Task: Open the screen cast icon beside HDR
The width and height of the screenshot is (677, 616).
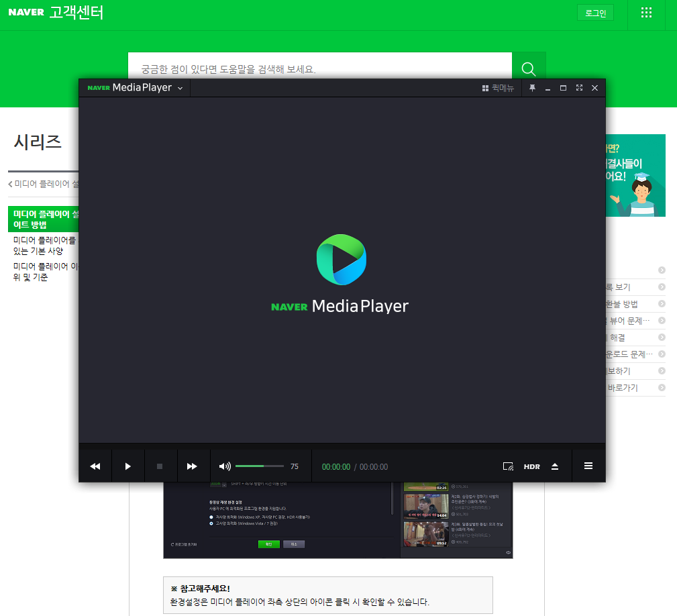Action: tap(508, 466)
